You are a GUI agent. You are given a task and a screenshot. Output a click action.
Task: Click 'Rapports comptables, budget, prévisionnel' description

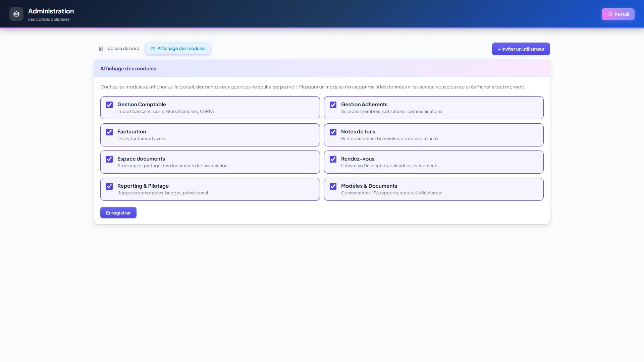[163, 193]
